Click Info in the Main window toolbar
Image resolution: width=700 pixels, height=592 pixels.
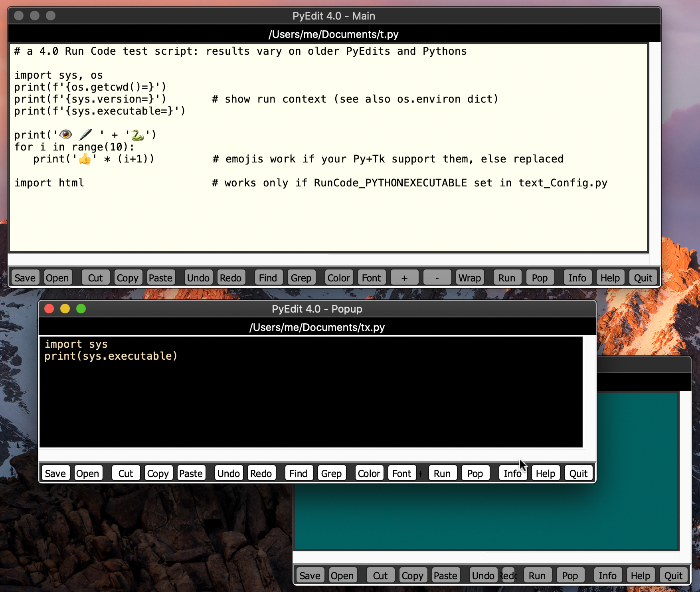tap(577, 277)
